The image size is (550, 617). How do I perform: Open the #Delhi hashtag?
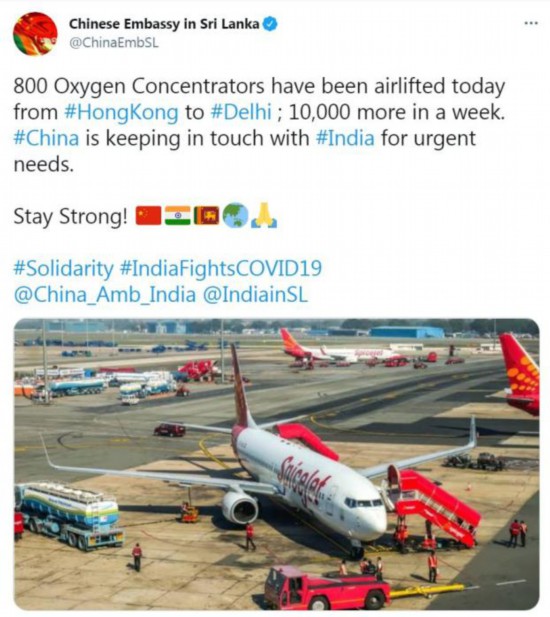tap(241, 112)
